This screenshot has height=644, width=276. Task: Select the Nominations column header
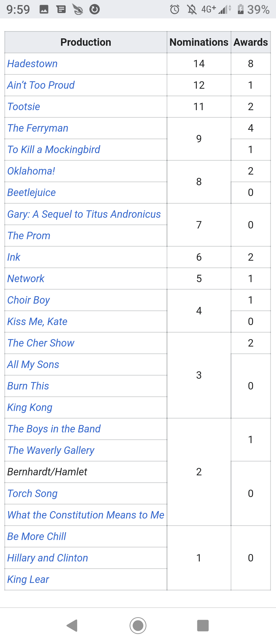[x=199, y=42]
